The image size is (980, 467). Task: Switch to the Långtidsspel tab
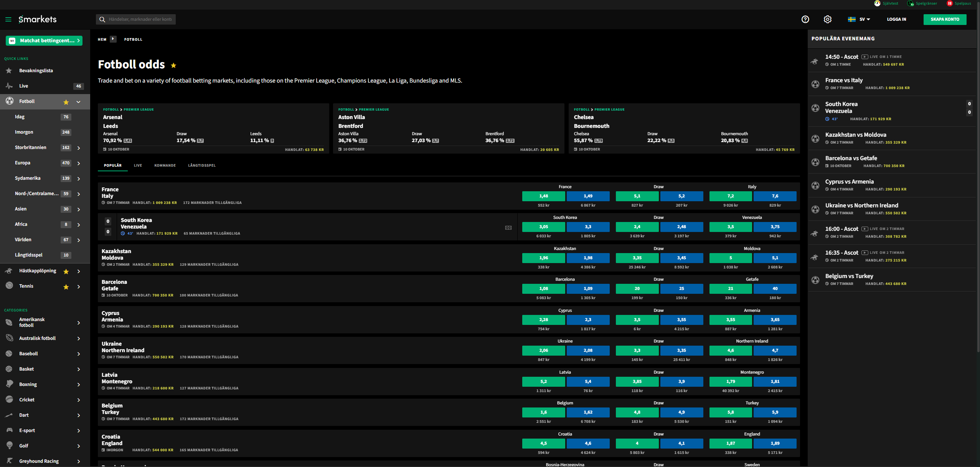pyautogui.click(x=202, y=166)
